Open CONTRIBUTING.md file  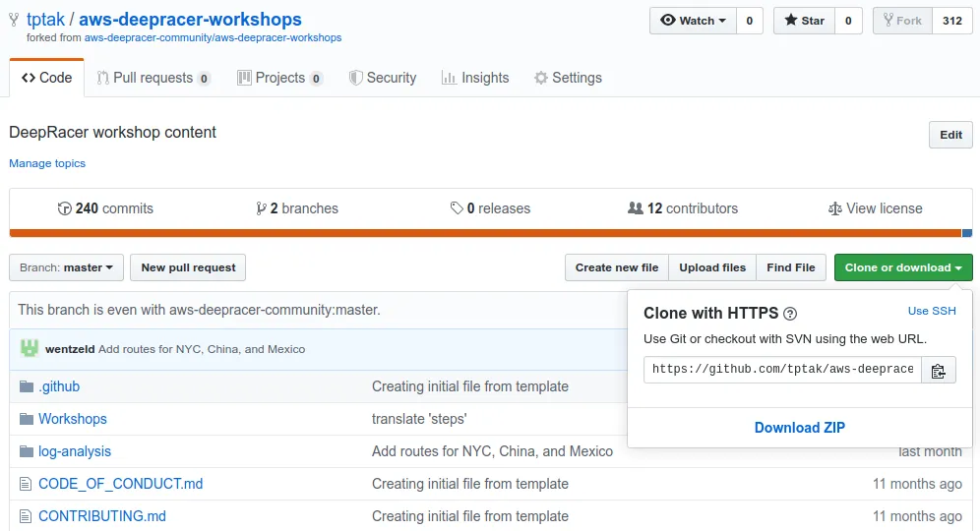coord(102,516)
